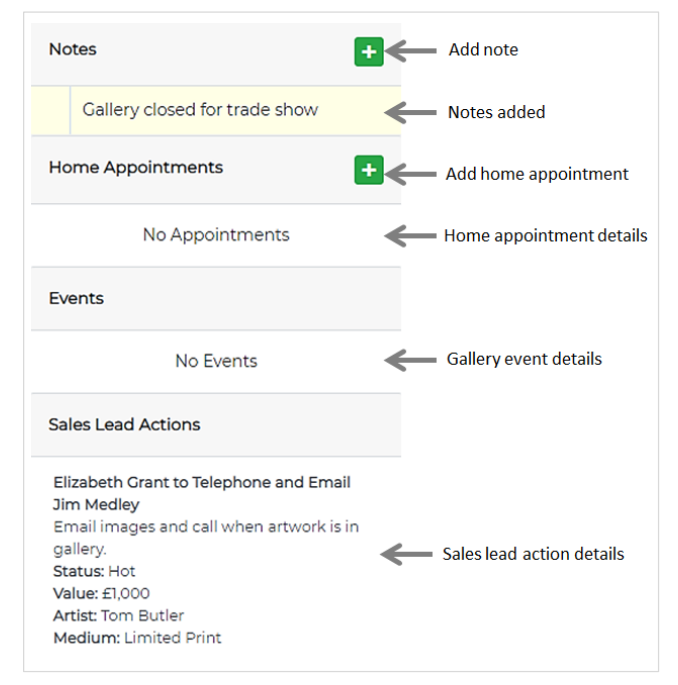
Task: Select the Events section header
Action: click(76, 298)
